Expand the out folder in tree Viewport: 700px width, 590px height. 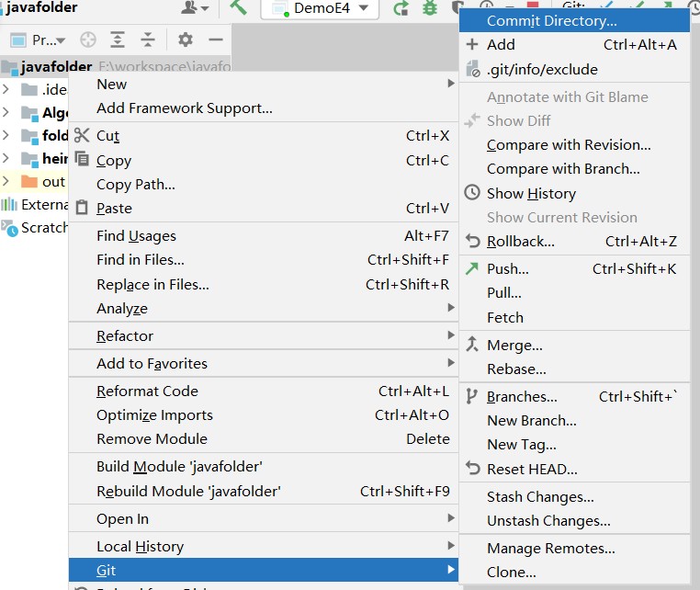(6, 181)
